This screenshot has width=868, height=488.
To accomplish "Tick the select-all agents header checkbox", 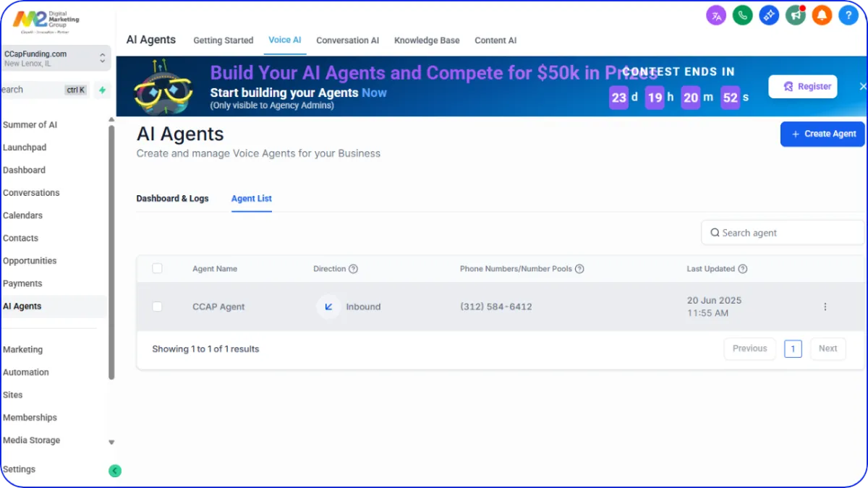I will (x=157, y=268).
